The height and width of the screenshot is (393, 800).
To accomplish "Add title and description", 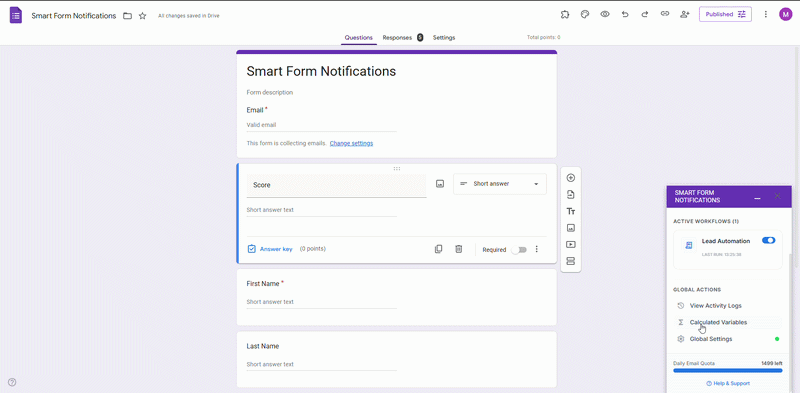I will click(570, 211).
